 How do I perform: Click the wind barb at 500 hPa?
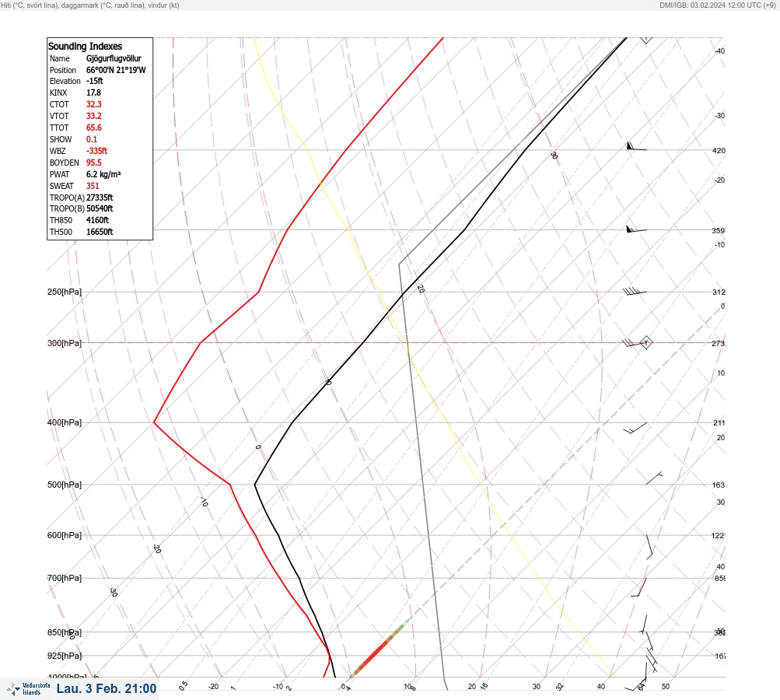[654, 478]
